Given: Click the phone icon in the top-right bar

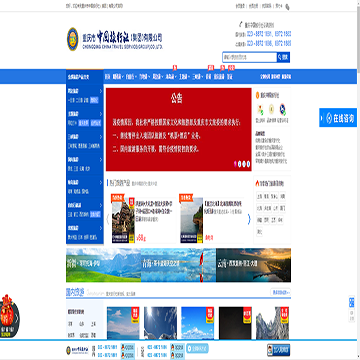Looking at the screenshot, I should pyautogui.click(x=288, y=6).
